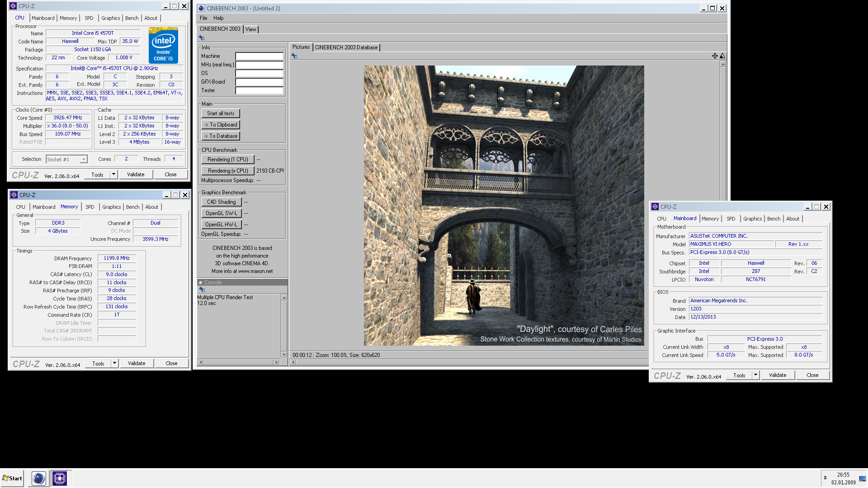
Task: Click the console scrollbar down arrow
Action: [284, 355]
